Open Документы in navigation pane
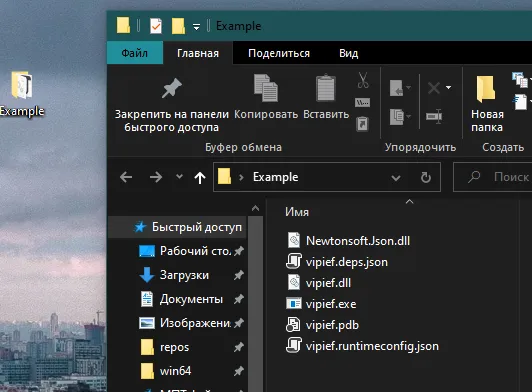Image resolution: width=532 pixels, height=392 pixels. click(192, 299)
